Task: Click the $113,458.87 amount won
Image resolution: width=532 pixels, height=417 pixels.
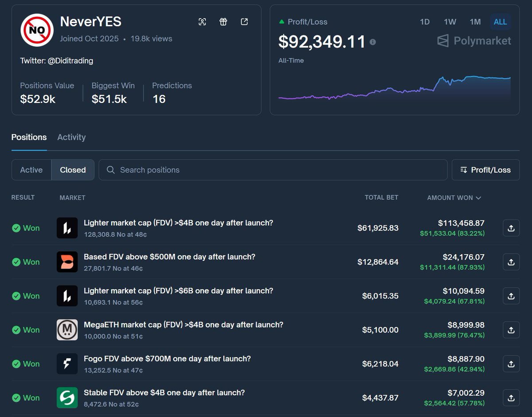Action: 461,223
